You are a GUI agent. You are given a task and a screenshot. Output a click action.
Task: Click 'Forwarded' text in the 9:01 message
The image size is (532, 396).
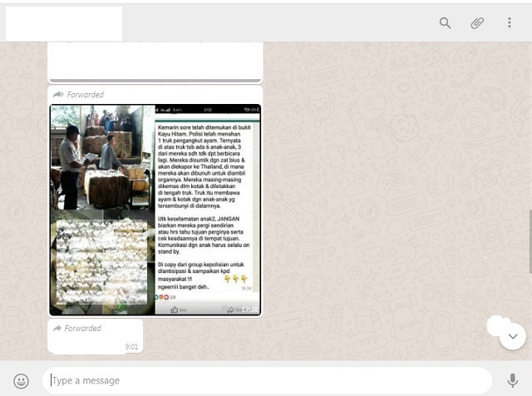[x=83, y=329]
